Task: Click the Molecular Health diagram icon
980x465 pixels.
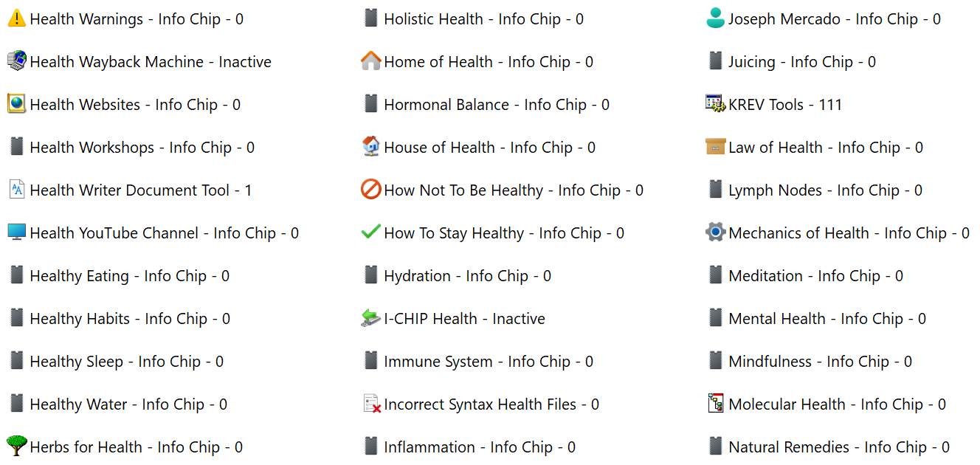Action: click(715, 404)
